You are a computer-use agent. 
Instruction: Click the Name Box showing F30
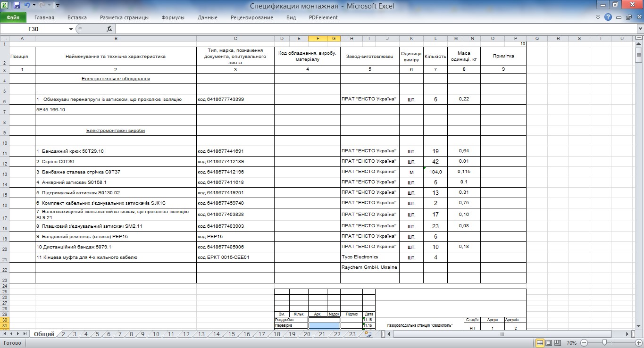pos(34,29)
